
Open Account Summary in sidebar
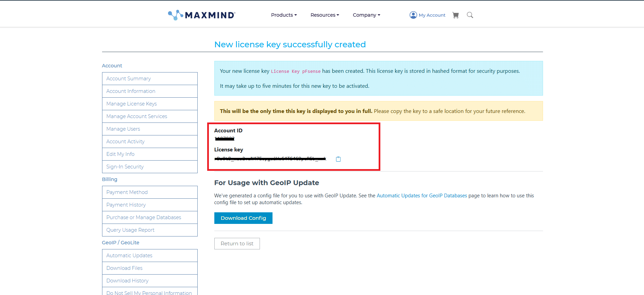pos(150,79)
